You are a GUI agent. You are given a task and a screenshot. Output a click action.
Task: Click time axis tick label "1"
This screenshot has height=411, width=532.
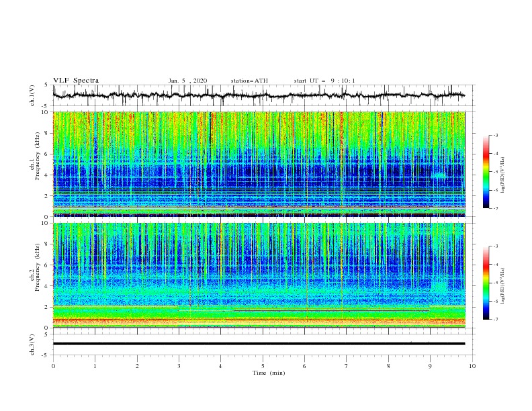tap(95, 366)
